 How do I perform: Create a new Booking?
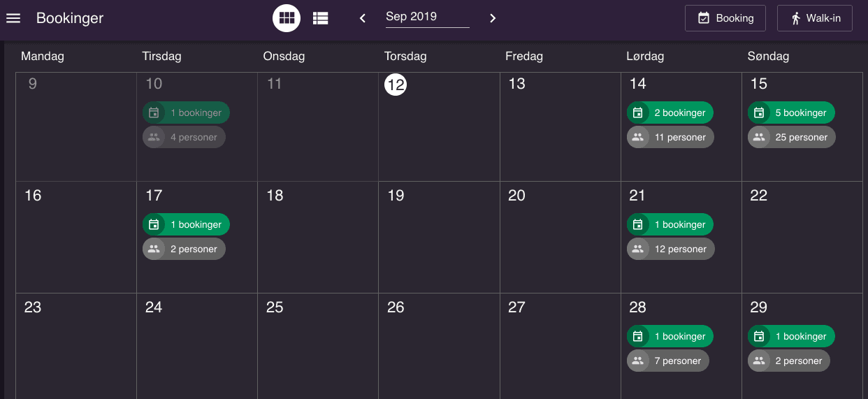pos(725,18)
